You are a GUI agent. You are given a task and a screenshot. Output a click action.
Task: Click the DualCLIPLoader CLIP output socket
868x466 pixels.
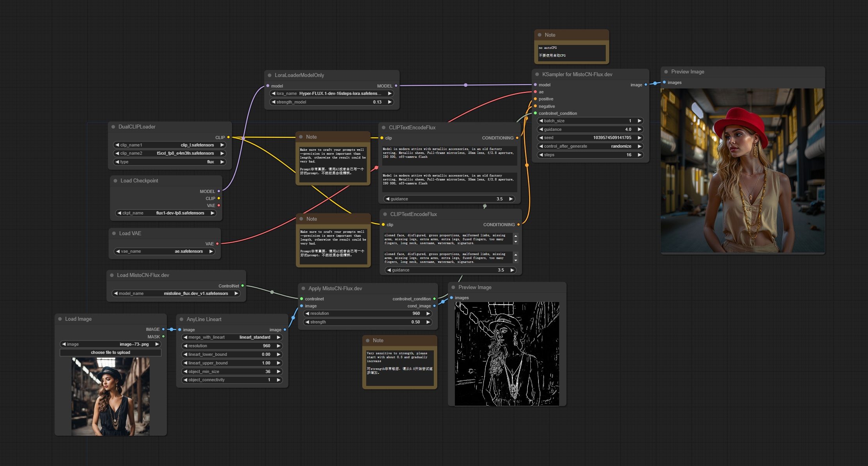[228, 137]
